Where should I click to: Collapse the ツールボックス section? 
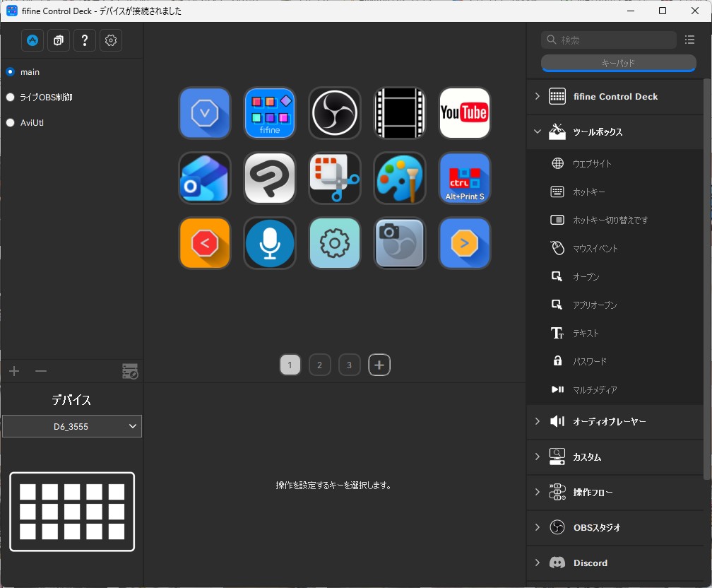[615, 132]
